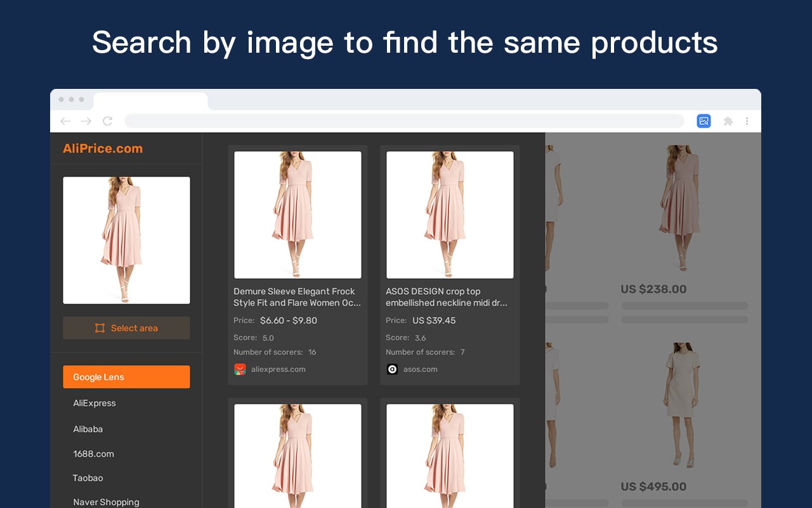Open the asos.com source link
Viewport: 812px width, 508px height.
pyautogui.click(x=421, y=369)
